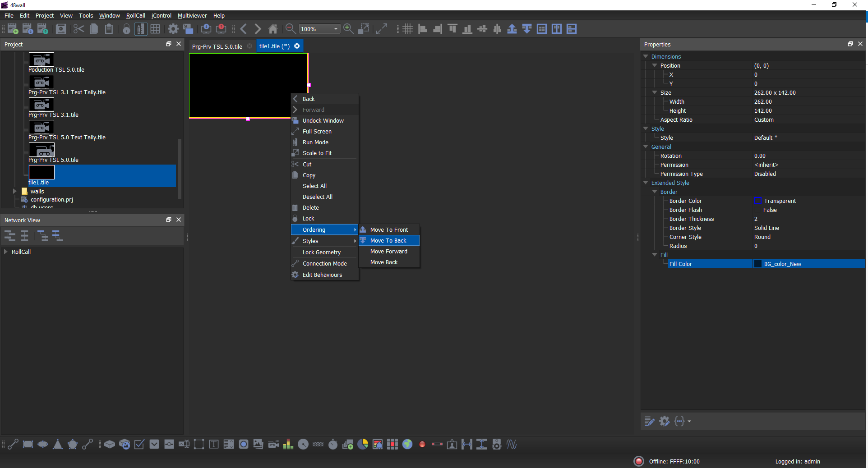Click the Undock Window toolbar icon
The height and width of the screenshot is (468, 868).
pos(188,29)
